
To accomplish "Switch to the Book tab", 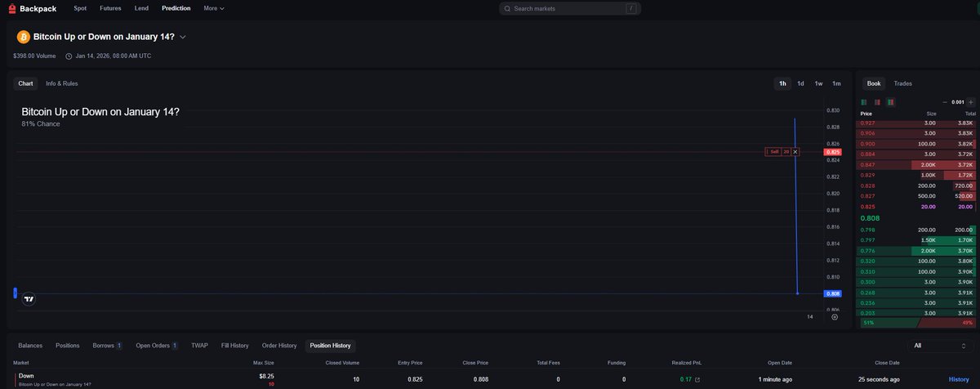I will click(874, 83).
